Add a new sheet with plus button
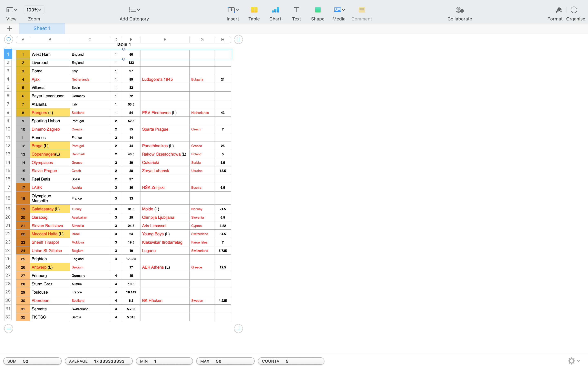 pos(9,28)
